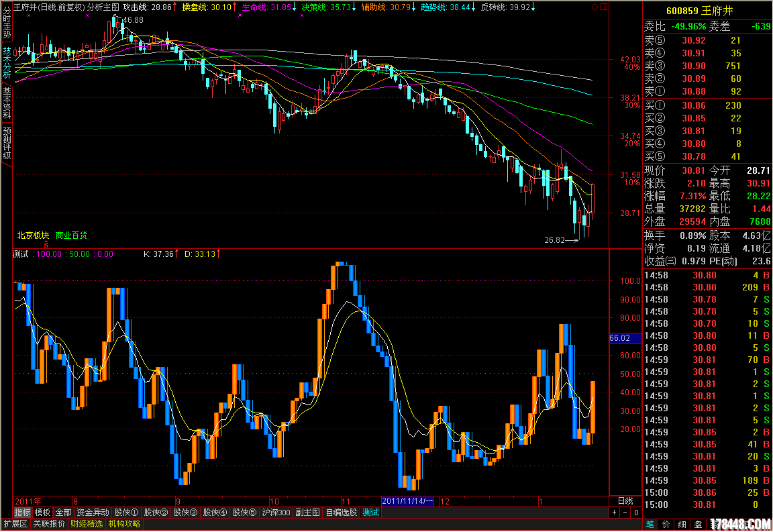Select the 资金异动 indicator tab

coord(92,513)
